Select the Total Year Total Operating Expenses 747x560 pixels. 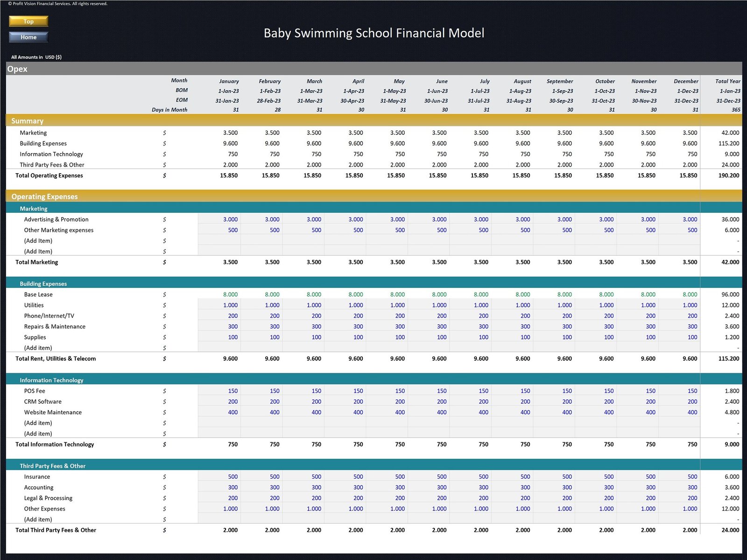(728, 176)
